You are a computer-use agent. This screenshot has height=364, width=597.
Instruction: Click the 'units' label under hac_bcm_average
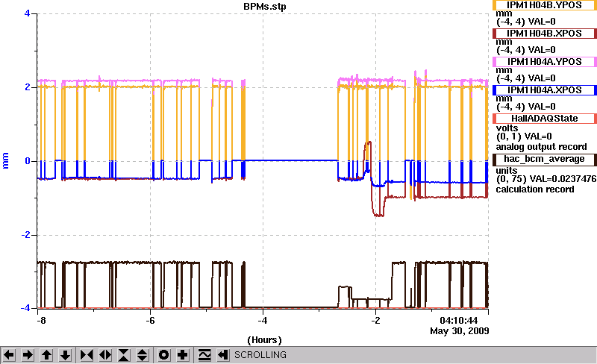507,171
